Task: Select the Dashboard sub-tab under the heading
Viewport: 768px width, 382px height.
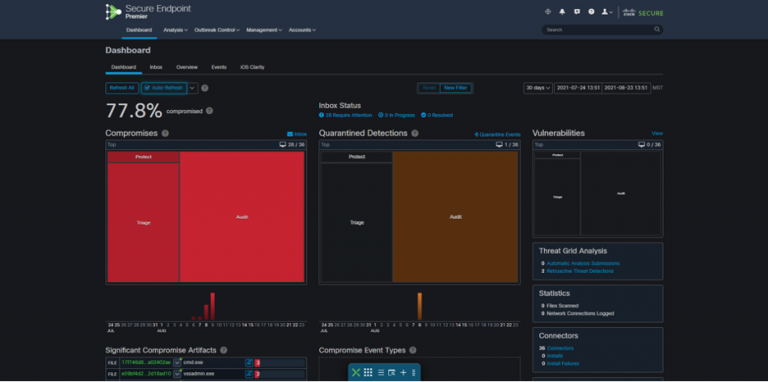Action: [123, 67]
